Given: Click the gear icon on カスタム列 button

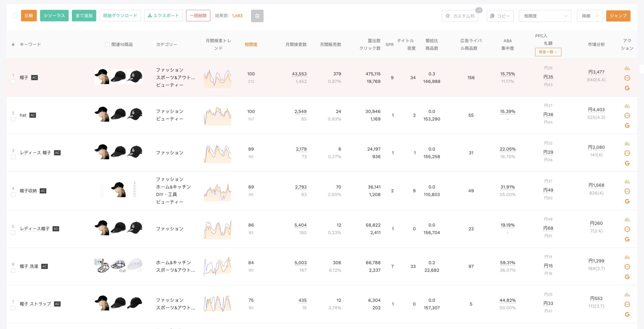Looking at the screenshot, I should [x=447, y=15].
